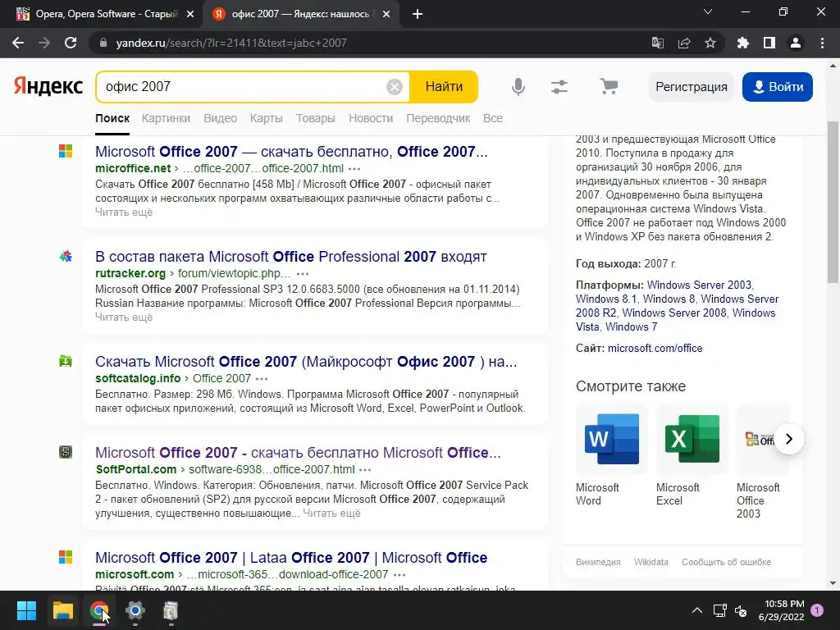This screenshot has width=840, height=630.
Task: Open the microsoft.com/office site link
Action: point(655,348)
